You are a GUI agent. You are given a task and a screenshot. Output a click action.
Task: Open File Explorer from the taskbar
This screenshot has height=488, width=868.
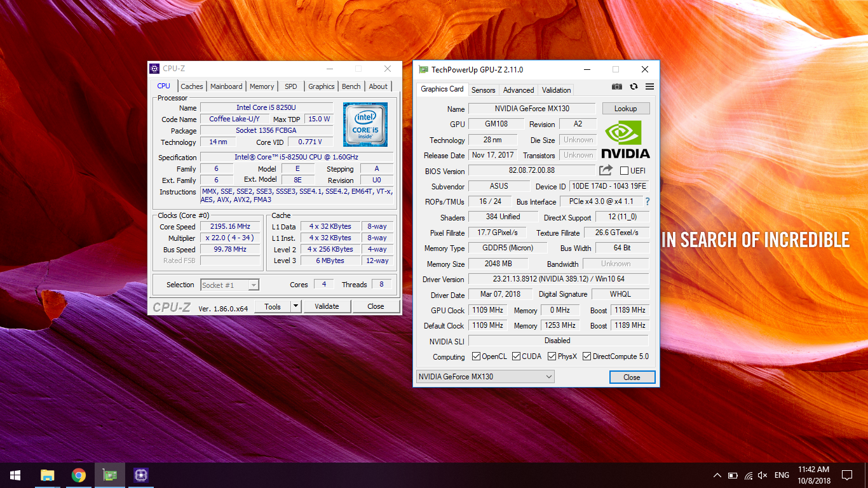(47, 475)
